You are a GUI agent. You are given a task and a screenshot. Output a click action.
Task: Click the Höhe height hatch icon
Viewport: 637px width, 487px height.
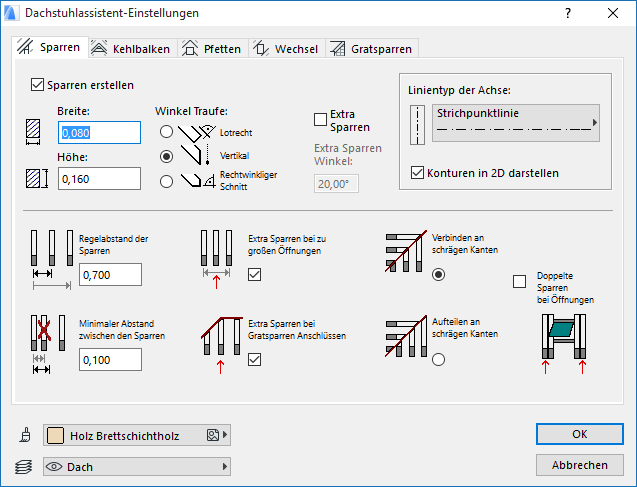pyautogui.click(x=36, y=179)
